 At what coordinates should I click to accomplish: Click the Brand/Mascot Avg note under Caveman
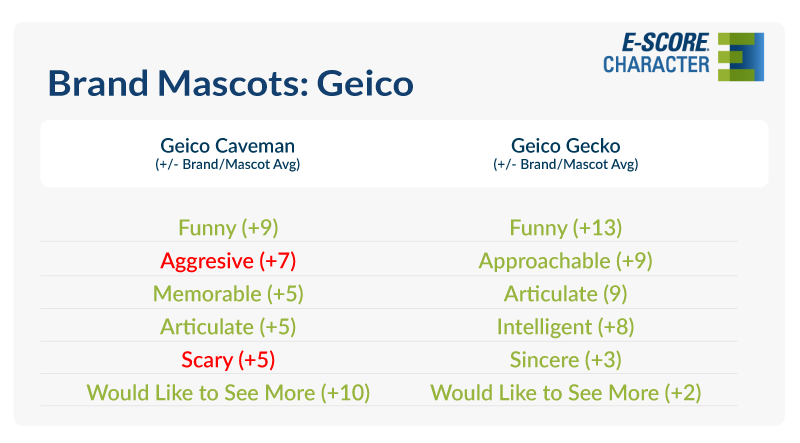click(228, 164)
